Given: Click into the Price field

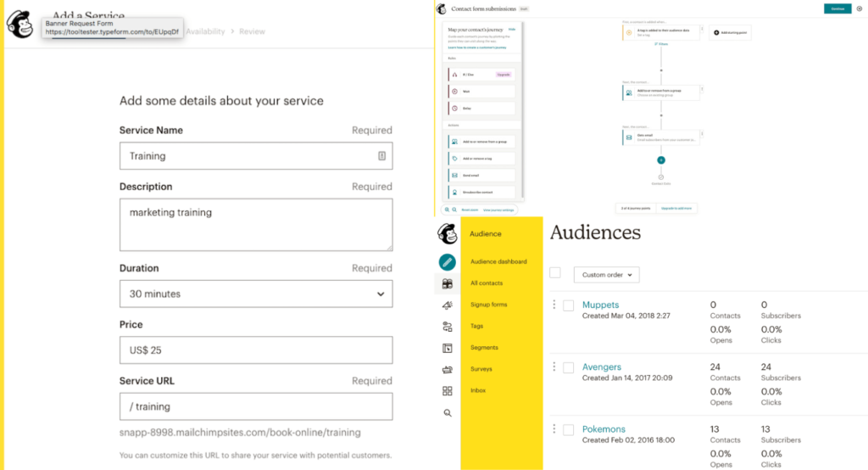Looking at the screenshot, I should point(256,350).
